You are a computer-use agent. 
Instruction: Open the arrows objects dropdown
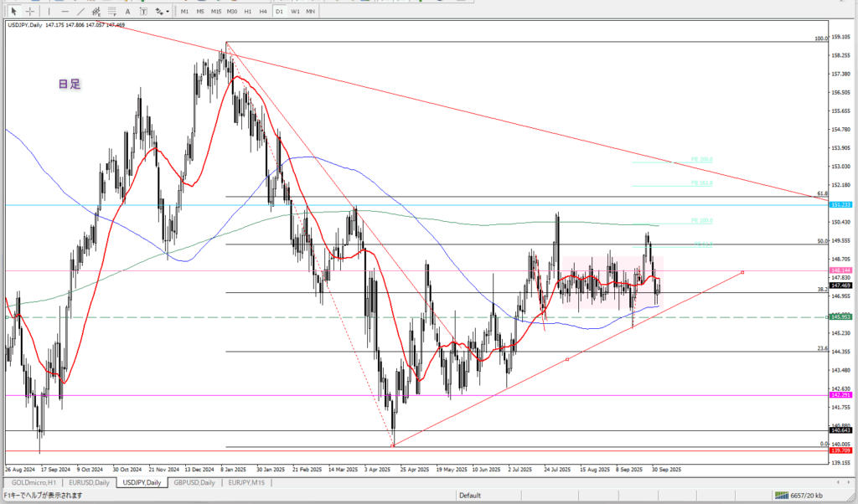point(162,11)
